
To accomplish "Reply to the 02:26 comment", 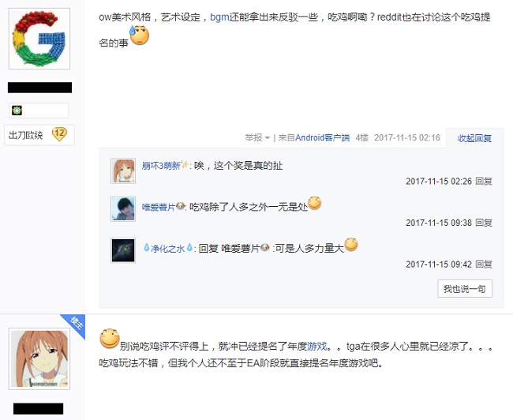I will [x=484, y=182].
